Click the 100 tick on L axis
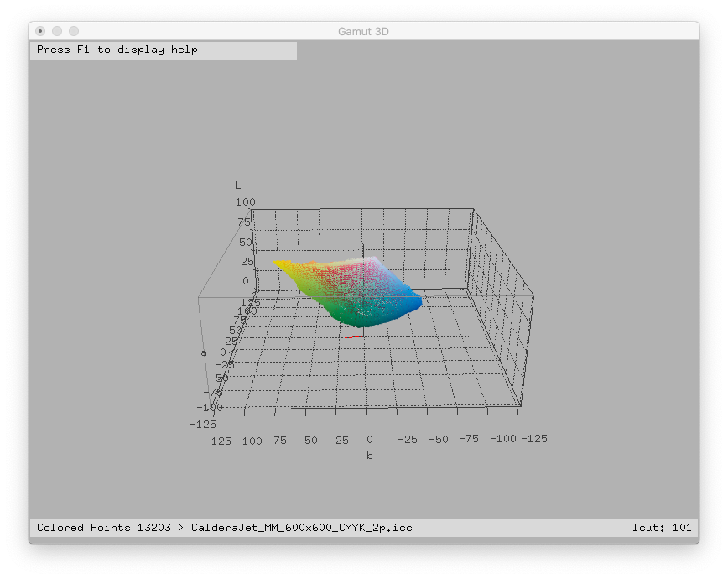This screenshot has width=728, height=579. [x=245, y=202]
